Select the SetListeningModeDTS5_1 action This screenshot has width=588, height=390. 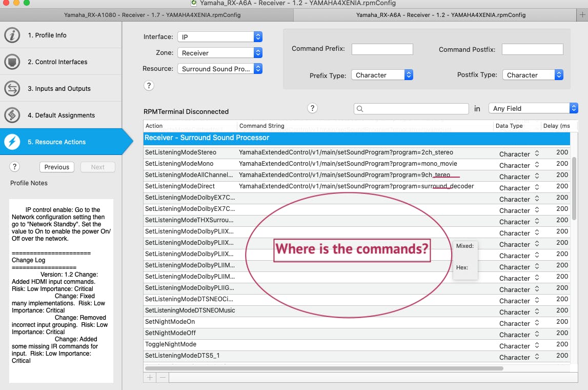183,356
